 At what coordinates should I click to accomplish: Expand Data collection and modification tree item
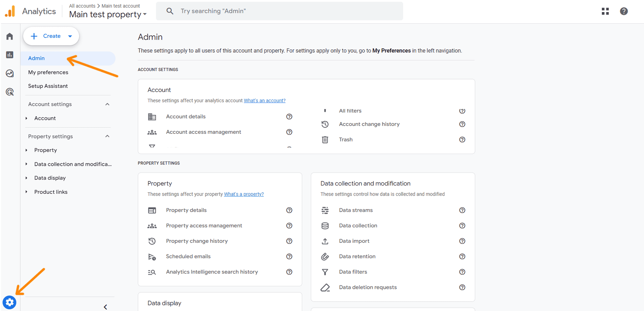pyautogui.click(x=27, y=164)
